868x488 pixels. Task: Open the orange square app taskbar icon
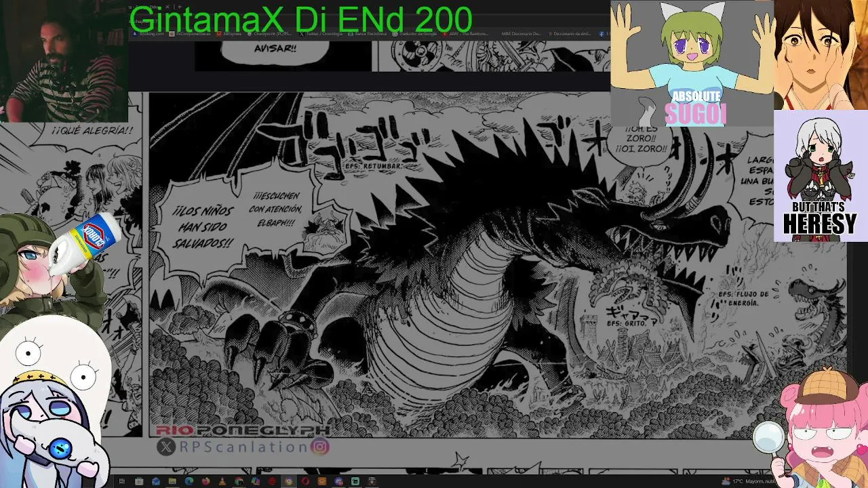tap(322, 481)
